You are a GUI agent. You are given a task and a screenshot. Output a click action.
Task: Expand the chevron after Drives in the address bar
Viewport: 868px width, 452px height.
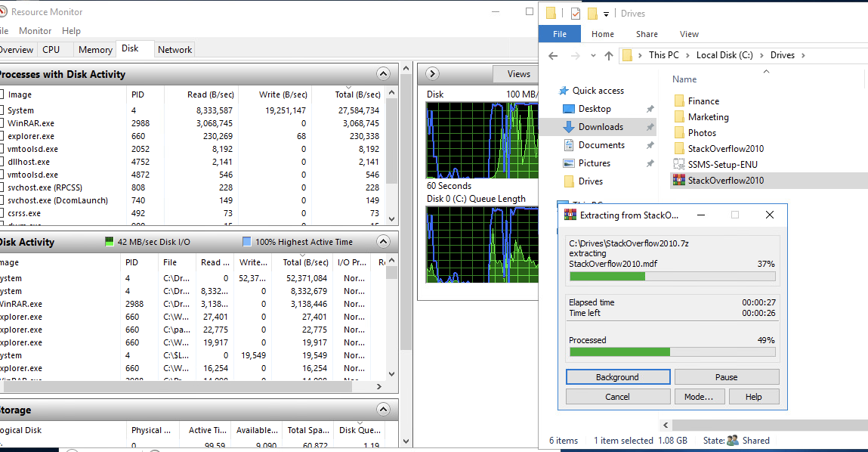(x=803, y=55)
